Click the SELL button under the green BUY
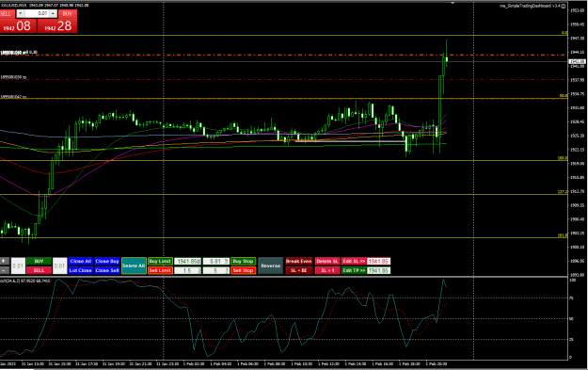 [x=39, y=270]
